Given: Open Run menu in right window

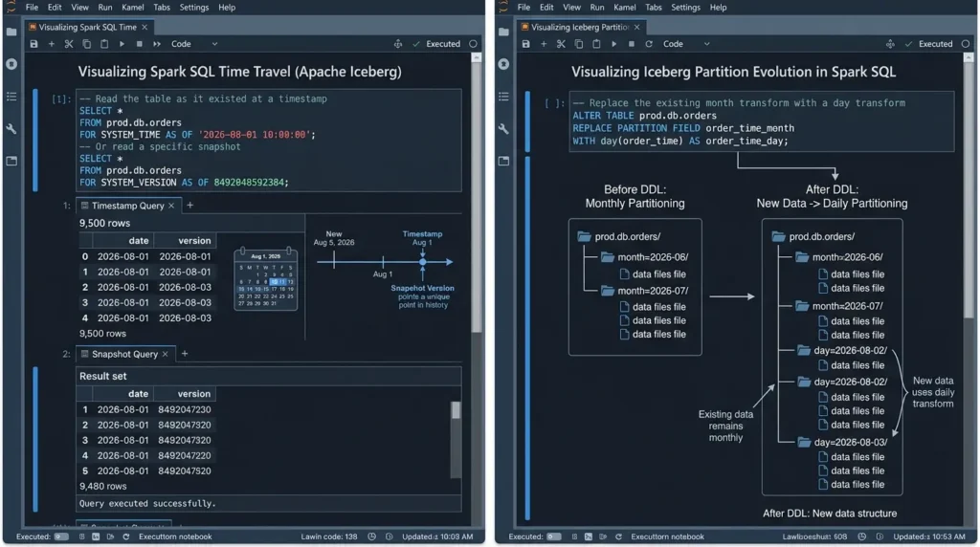Looking at the screenshot, I should pos(597,8).
